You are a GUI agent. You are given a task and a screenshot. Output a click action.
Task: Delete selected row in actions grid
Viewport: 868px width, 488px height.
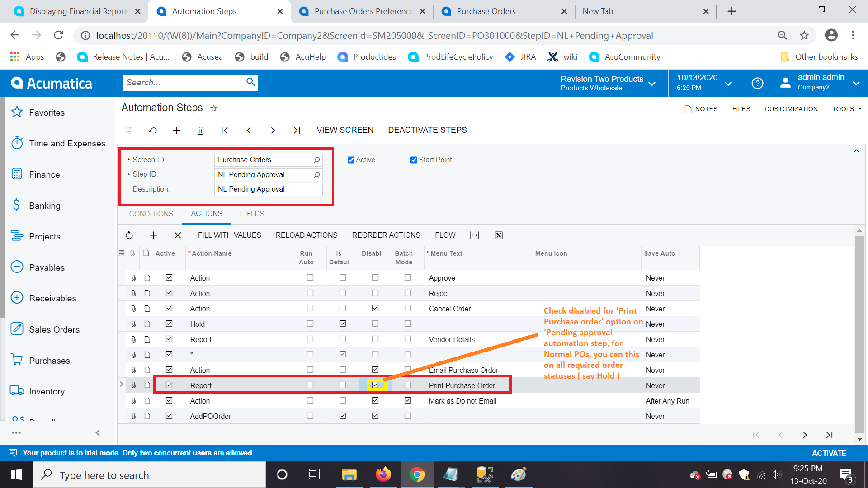pos(178,235)
